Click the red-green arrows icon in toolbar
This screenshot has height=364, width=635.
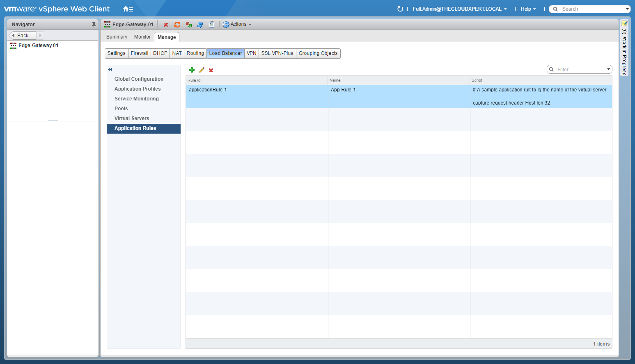pos(189,25)
